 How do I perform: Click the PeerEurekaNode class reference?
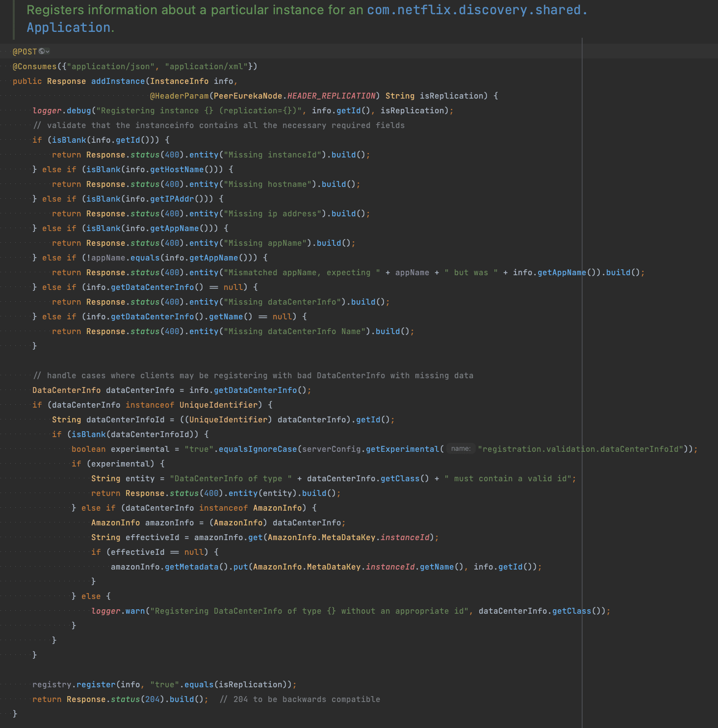248,96
